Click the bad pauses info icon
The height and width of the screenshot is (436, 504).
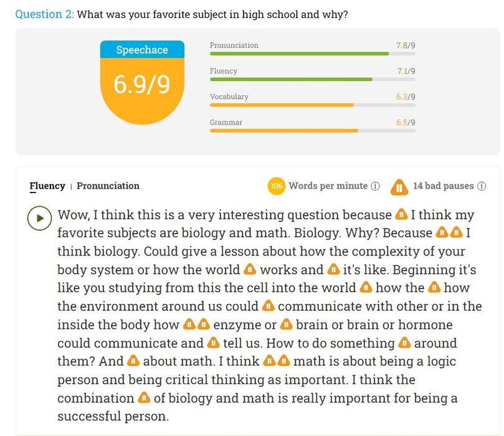[x=481, y=186]
